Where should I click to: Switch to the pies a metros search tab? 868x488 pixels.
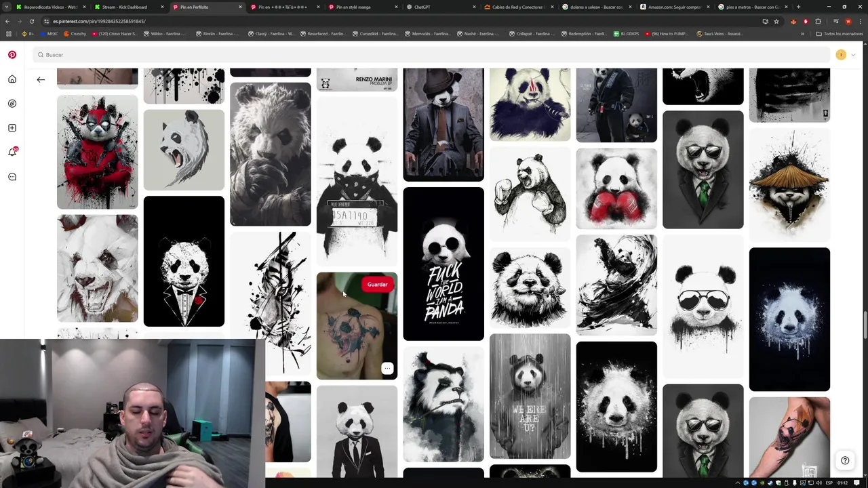pos(752,7)
